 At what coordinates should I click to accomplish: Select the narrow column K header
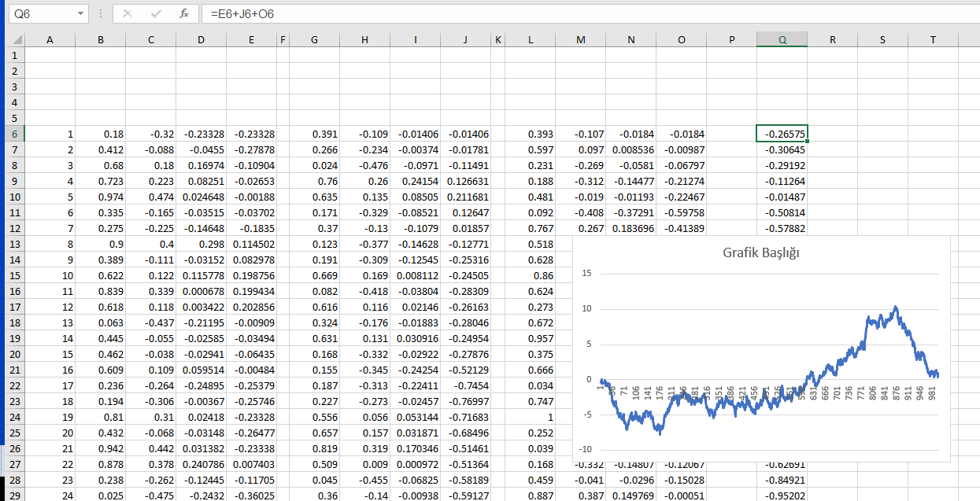tap(497, 40)
